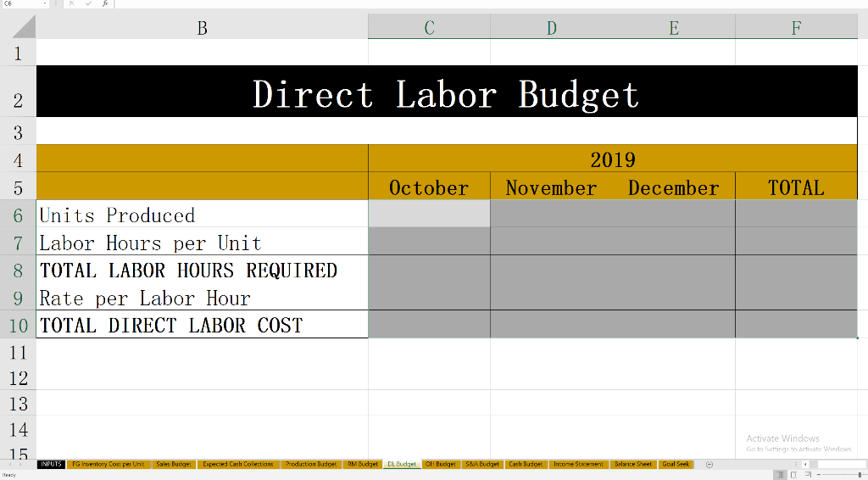Screen dimensions: 868x480
Task: Click the Labor Hours per Unit cell
Action: [x=202, y=242]
